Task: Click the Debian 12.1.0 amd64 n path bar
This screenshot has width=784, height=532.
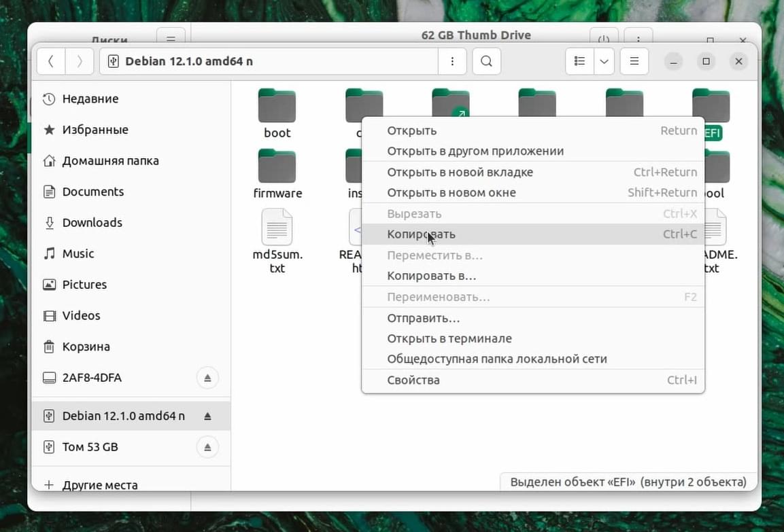Action: [x=269, y=61]
